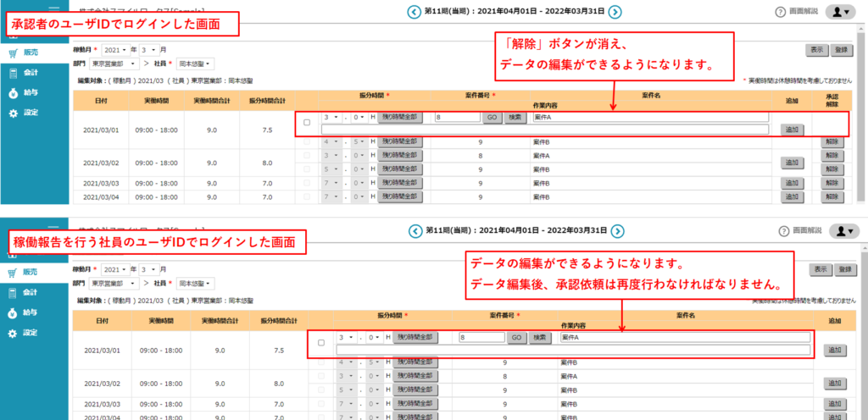This screenshot has width=868, height=420.
Task: Go to next fiscal period on approver screen
Action: pyautogui.click(x=616, y=12)
